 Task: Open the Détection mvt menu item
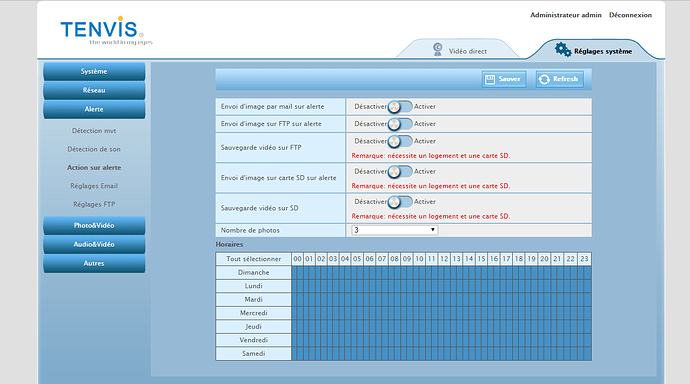tap(94, 131)
